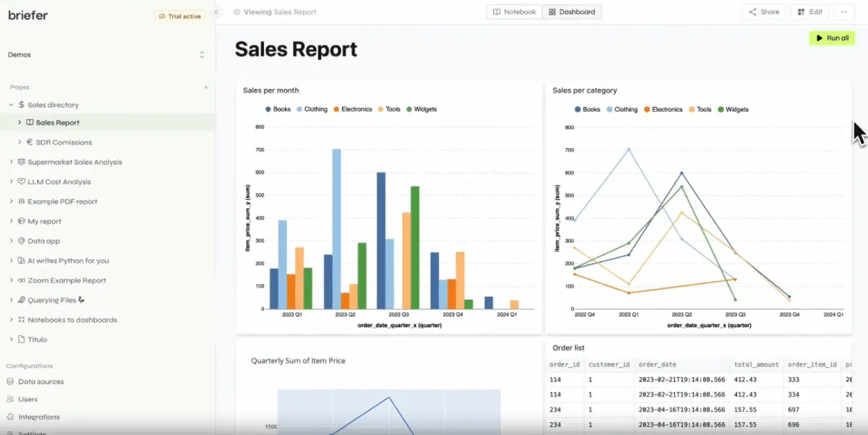Click the Sales Report page title
The height and width of the screenshot is (435, 868).
(x=296, y=49)
